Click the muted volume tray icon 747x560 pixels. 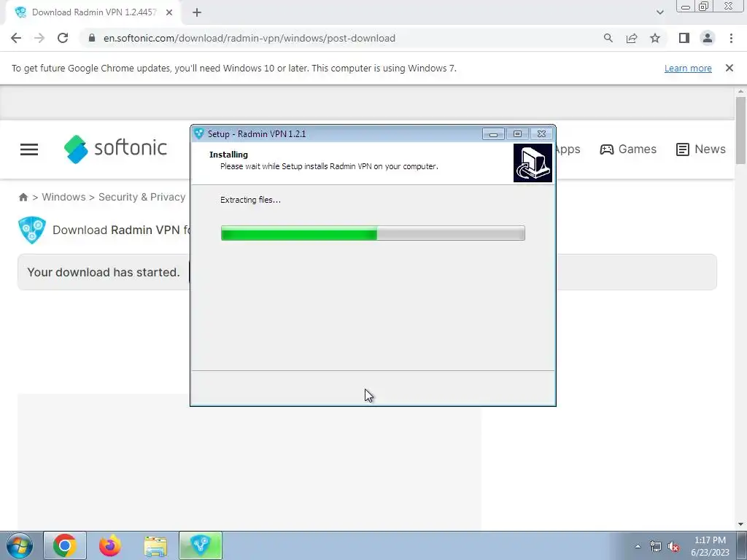[673, 546]
